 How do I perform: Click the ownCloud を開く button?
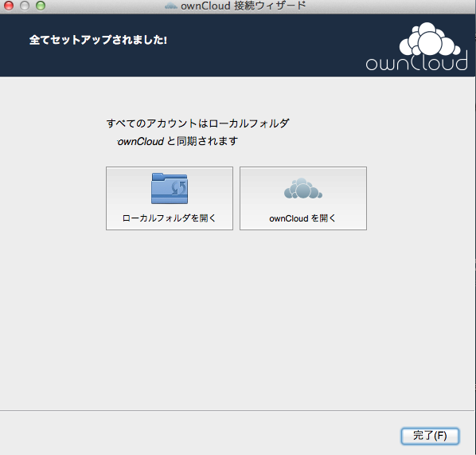tap(303, 198)
